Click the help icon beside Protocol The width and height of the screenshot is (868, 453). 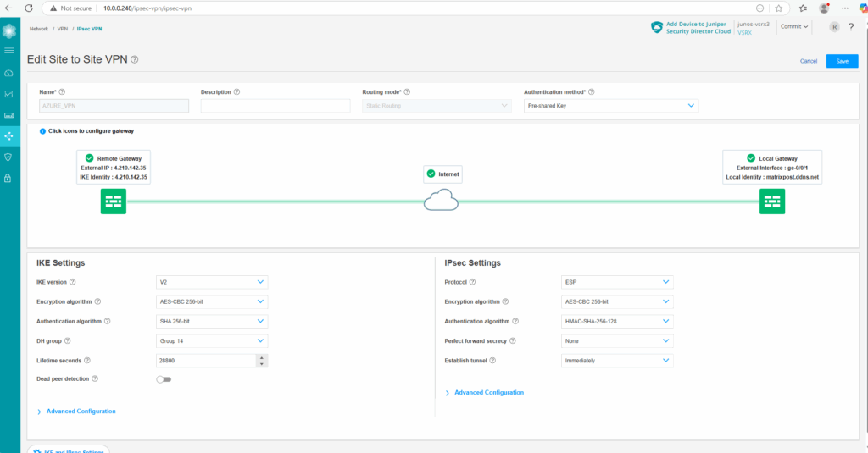coord(473,282)
